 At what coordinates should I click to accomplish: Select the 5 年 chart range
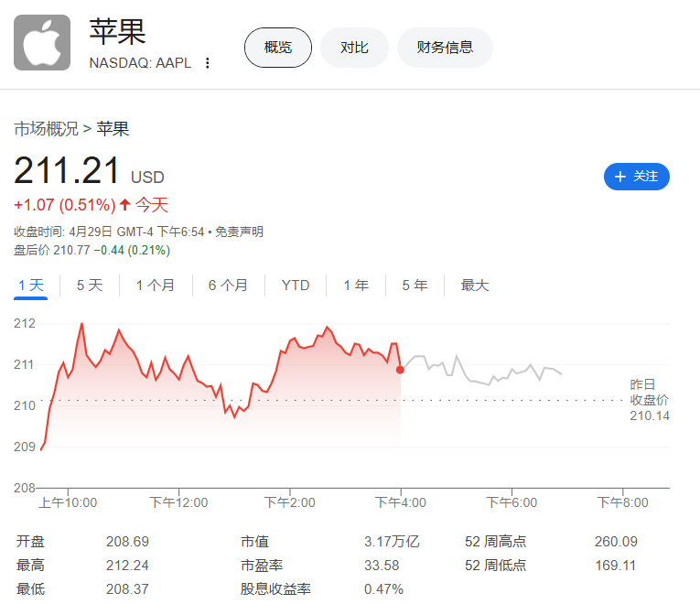(x=415, y=285)
